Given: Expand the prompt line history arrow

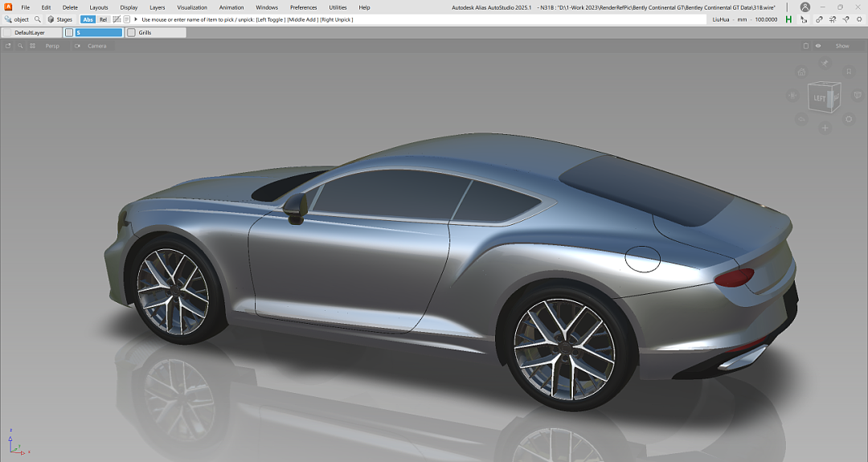Looking at the screenshot, I should [x=136, y=19].
